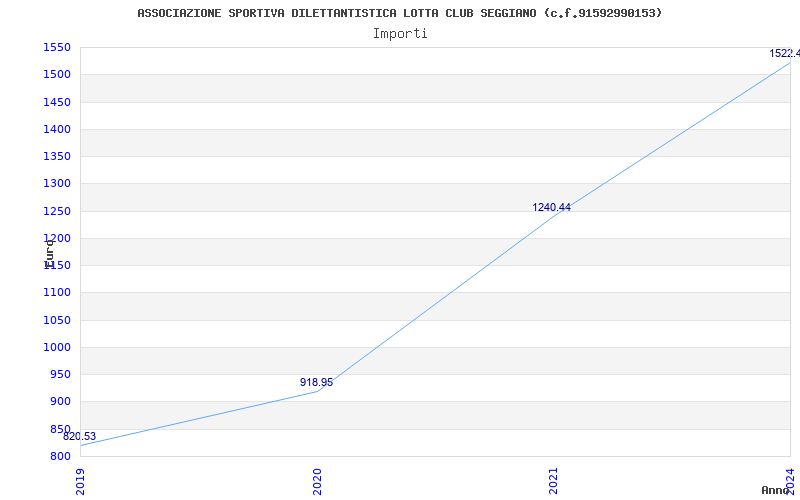Click the 1350 y-axis value
This screenshot has width=800, height=500.
pos(57,157)
